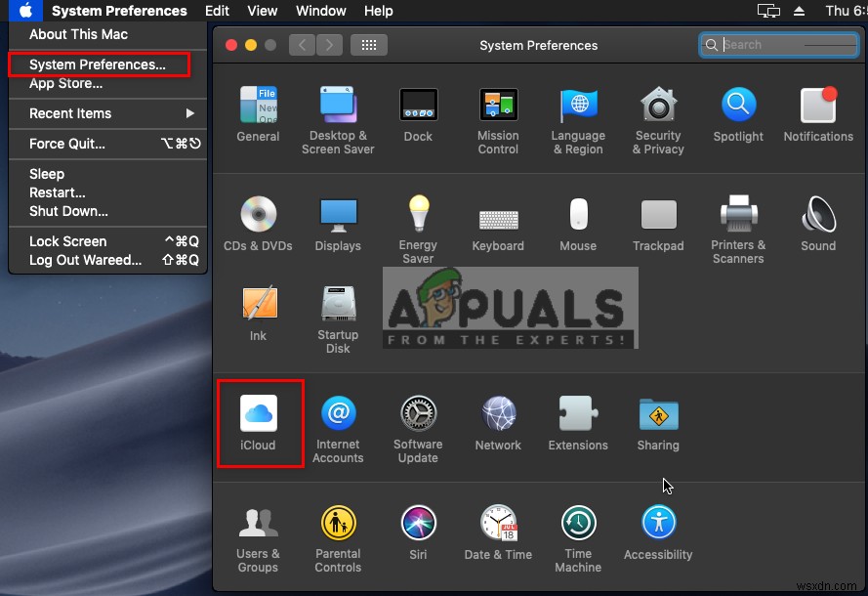Open the System Preferences app menu
868x596 pixels.
pos(119,11)
